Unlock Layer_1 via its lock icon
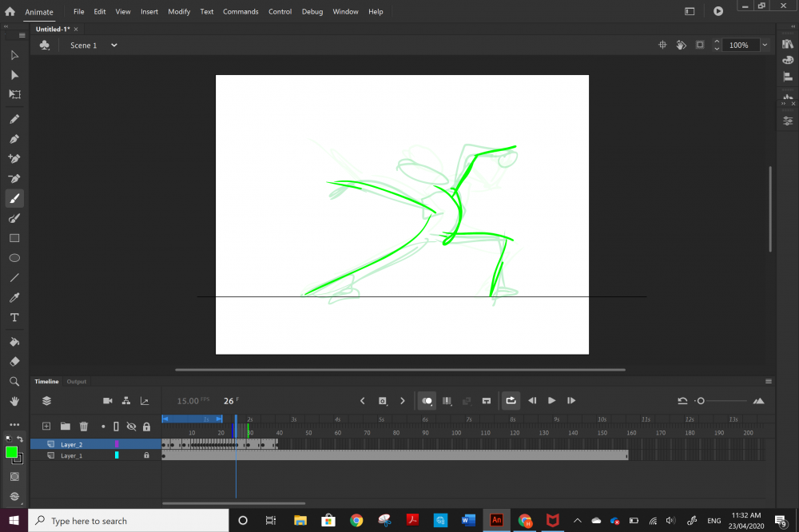Screen dimensions: 799x532 click(146, 455)
